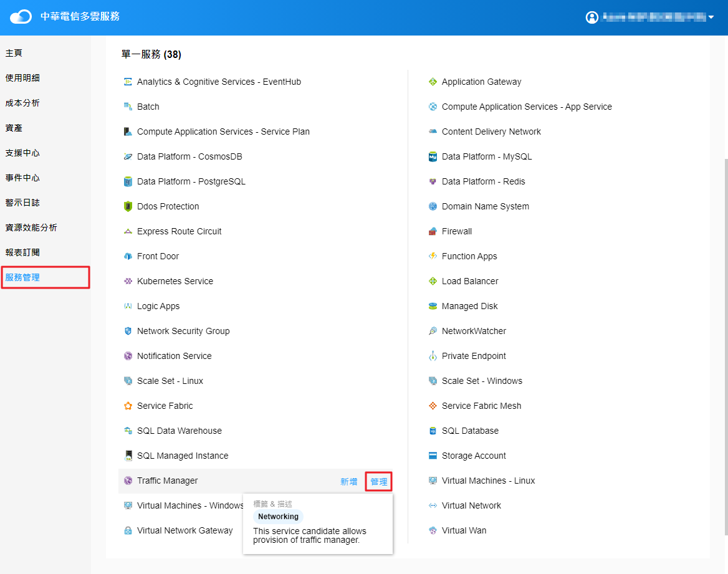Open Virtual Network service
This screenshot has width=728, height=574.
click(x=471, y=505)
